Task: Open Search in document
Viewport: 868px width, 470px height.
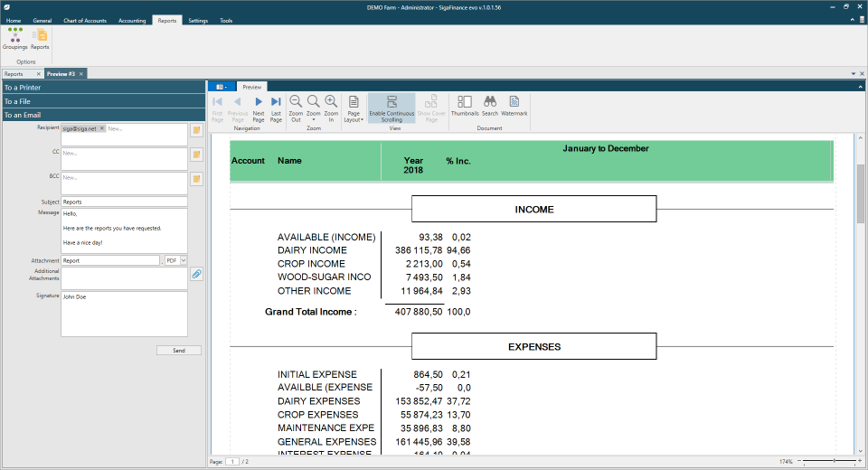Action: click(x=490, y=105)
